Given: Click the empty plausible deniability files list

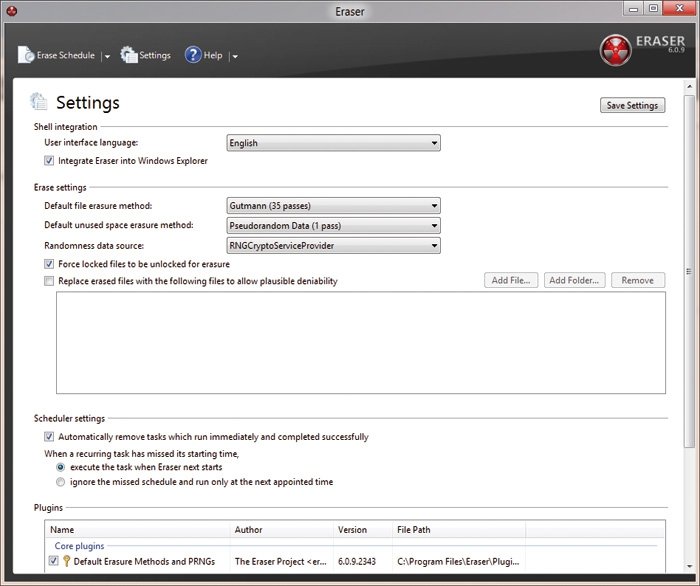Looking at the screenshot, I should point(361,343).
